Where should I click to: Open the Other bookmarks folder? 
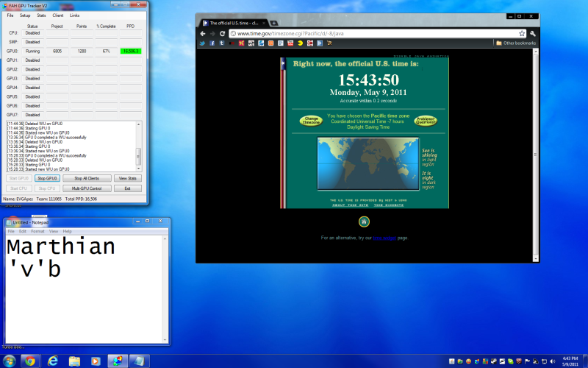pyautogui.click(x=515, y=43)
